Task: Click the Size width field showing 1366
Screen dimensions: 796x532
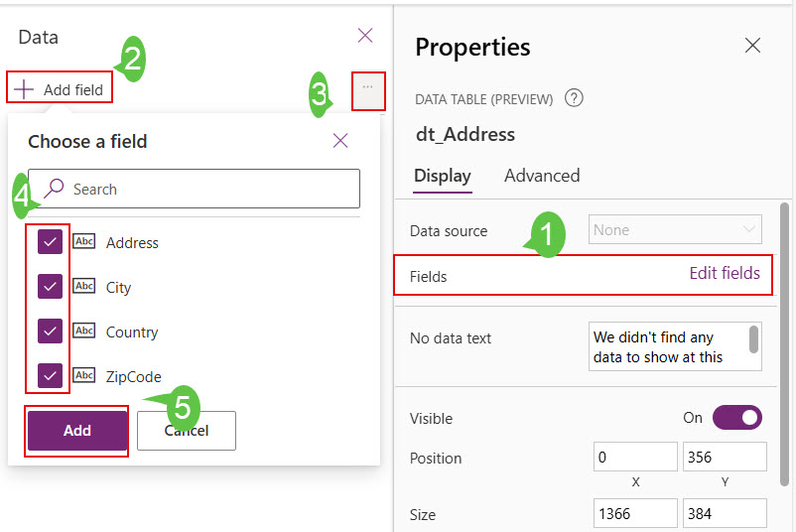Action: point(635,514)
